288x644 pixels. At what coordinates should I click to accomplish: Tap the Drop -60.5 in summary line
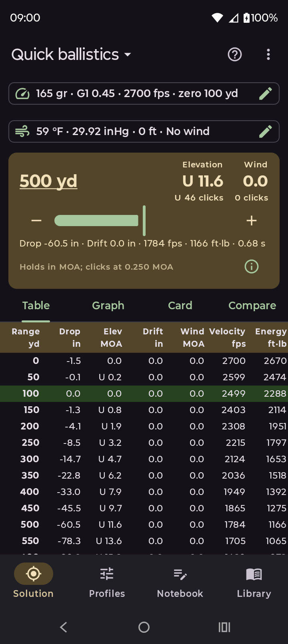click(x=142, y=244)
